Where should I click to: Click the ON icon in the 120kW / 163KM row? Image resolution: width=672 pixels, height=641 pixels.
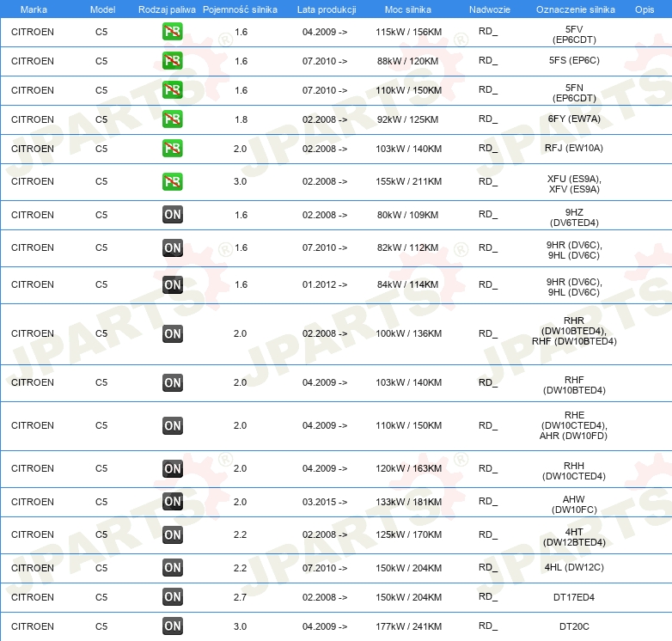pos(172,468)
